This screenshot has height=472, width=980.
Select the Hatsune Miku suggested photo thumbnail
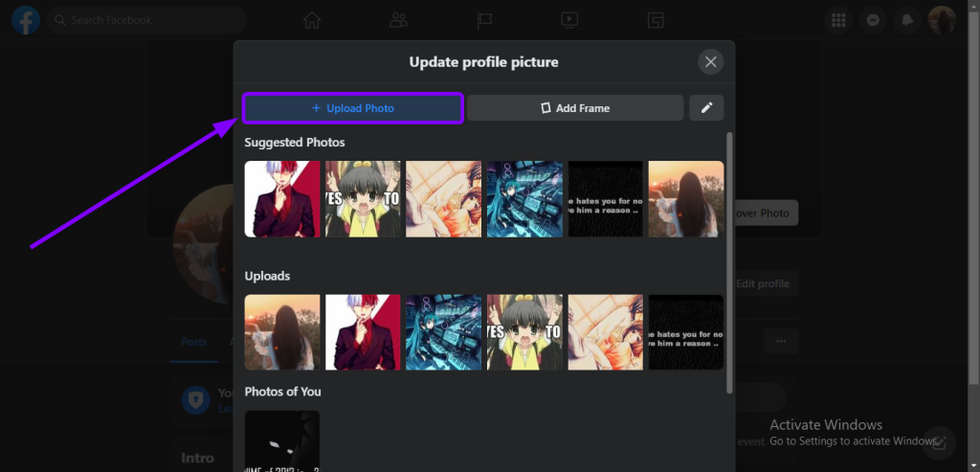click(x=524, y=199)
